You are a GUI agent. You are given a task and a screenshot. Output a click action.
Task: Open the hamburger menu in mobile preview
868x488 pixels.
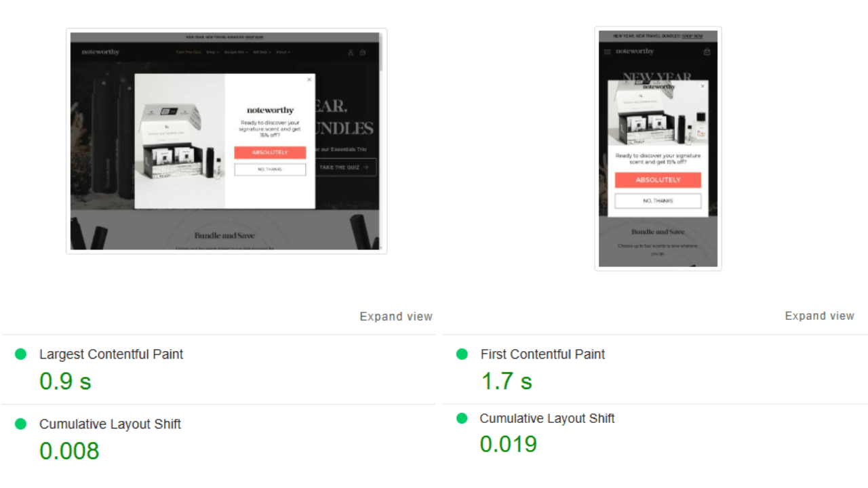click(608, 52)
